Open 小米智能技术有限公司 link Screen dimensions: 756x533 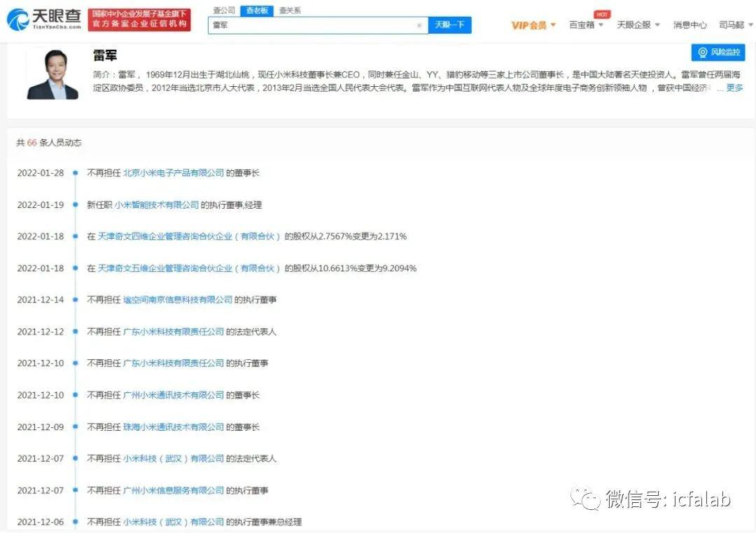[x=157, y=205]
